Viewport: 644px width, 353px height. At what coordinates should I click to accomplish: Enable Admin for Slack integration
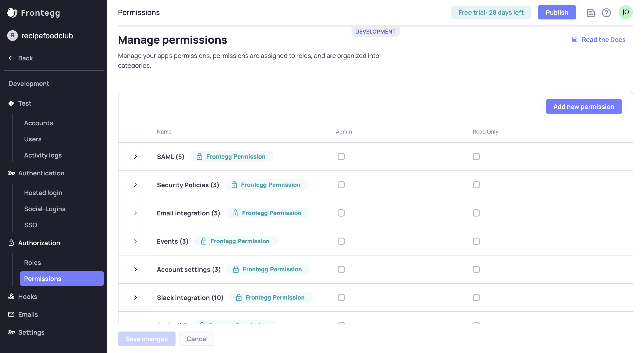[341, 298]
